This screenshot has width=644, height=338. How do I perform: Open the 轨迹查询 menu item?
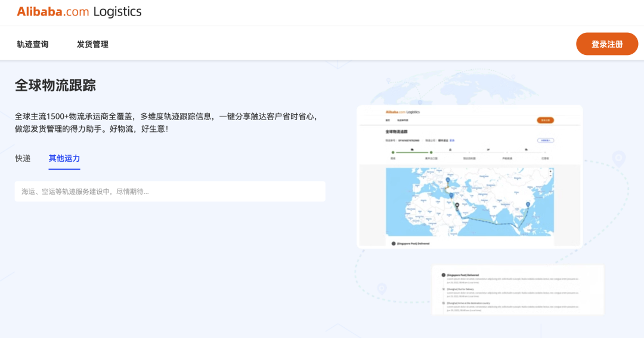33,44
